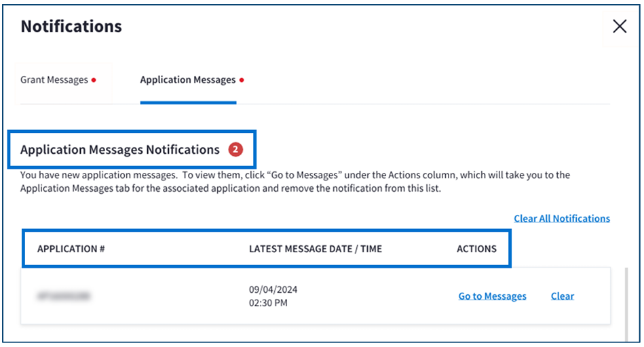Screen dimensions: 644x347
Task: Click the 02:30 PM message time
Action: (267, 303)
